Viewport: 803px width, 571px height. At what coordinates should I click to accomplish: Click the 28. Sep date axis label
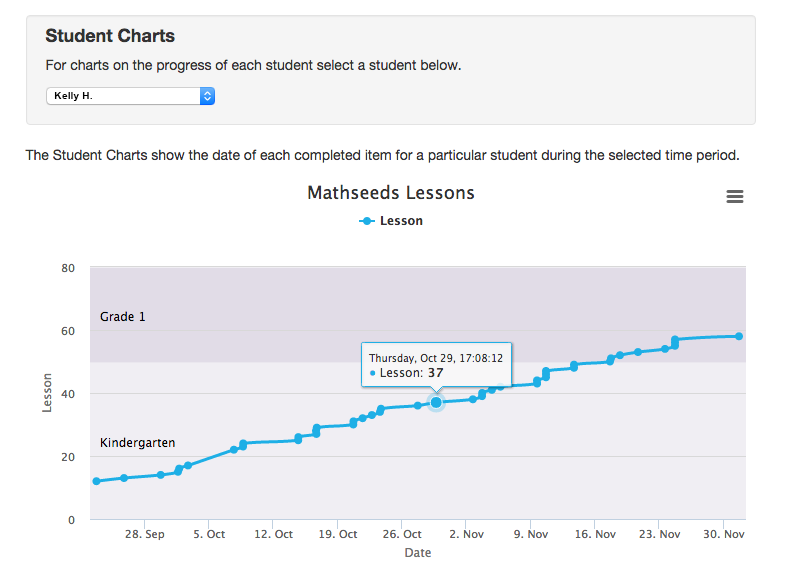[145, 535]
